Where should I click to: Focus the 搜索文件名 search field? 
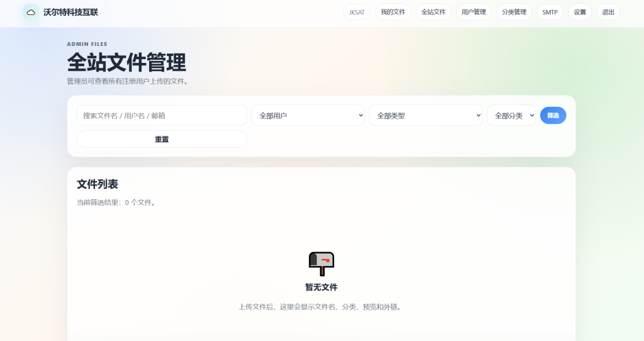click(162, 115)
